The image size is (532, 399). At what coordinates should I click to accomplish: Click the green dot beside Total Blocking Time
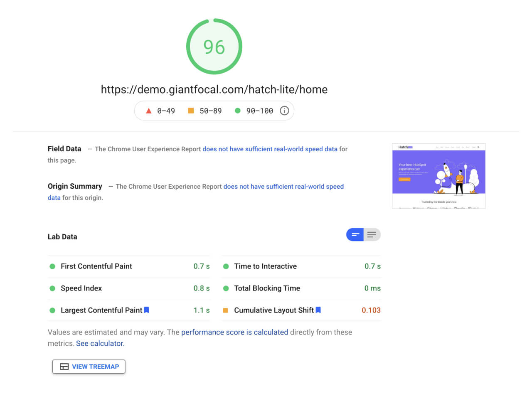(226, 288)
